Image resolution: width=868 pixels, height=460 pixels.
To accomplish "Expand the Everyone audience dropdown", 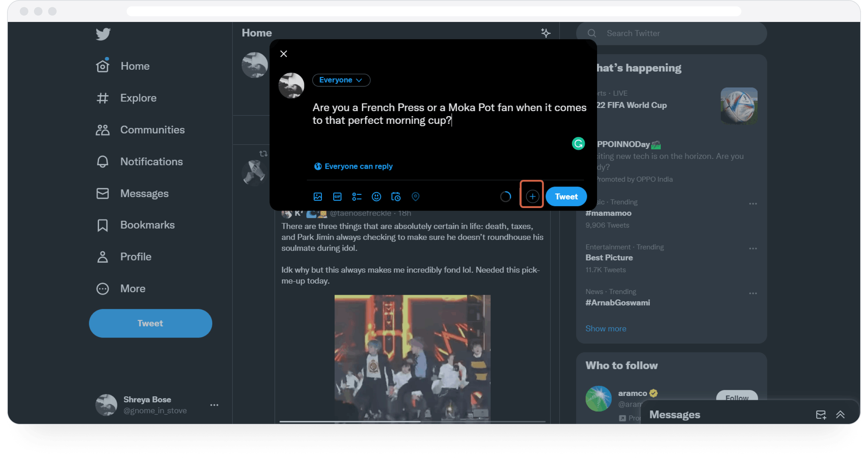I will 340,80.
